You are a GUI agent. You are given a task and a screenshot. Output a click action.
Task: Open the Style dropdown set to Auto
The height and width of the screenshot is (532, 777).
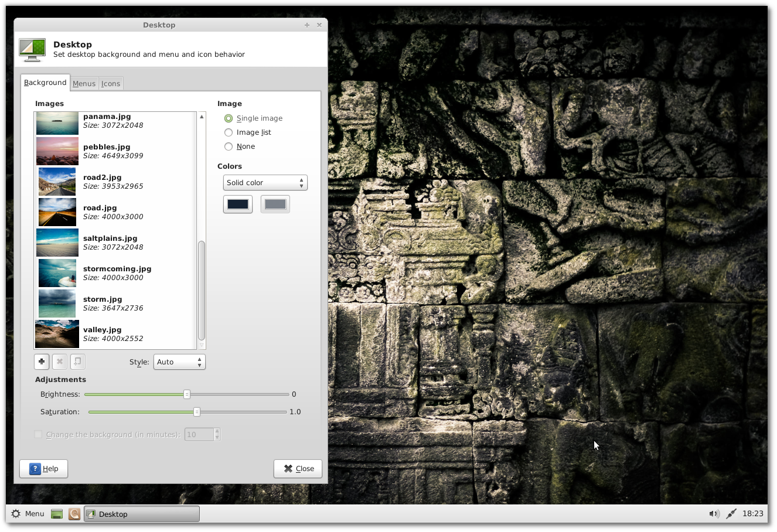179,362
